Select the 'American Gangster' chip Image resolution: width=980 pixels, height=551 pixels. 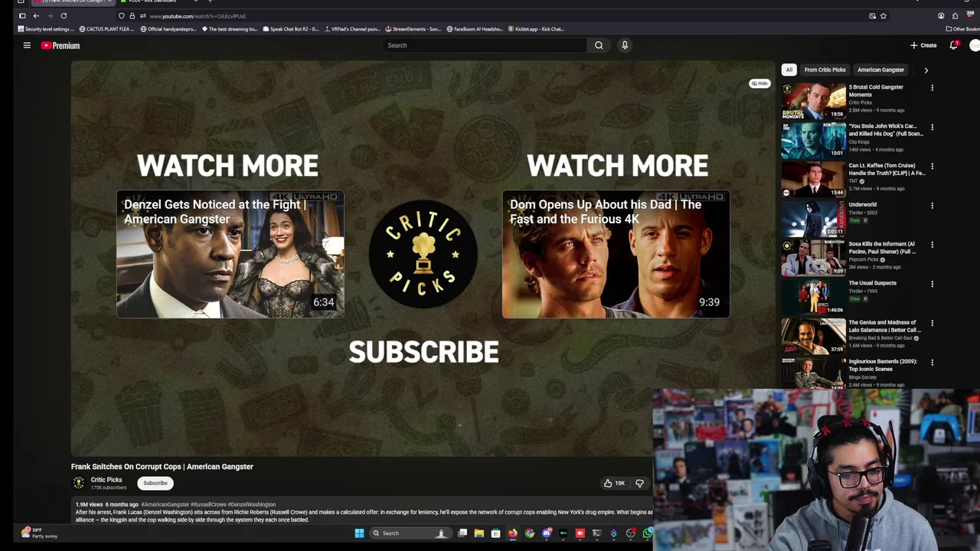[880, 70]
